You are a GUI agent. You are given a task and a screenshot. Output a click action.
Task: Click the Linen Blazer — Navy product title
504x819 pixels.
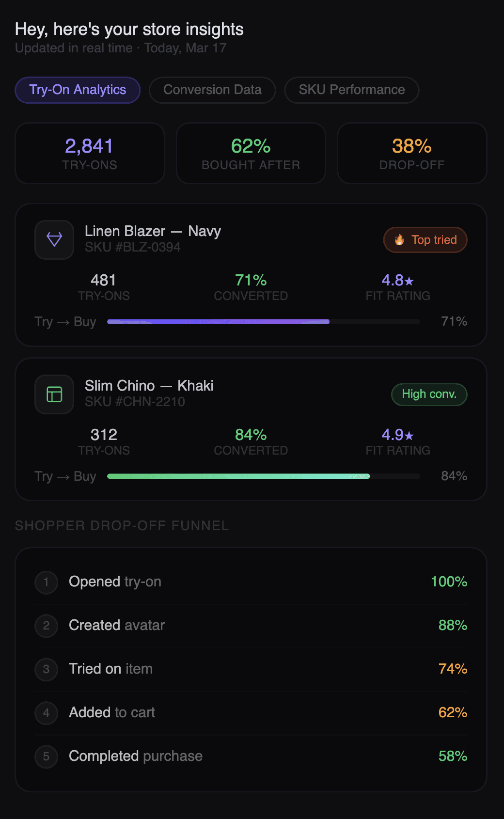[153, 231]
